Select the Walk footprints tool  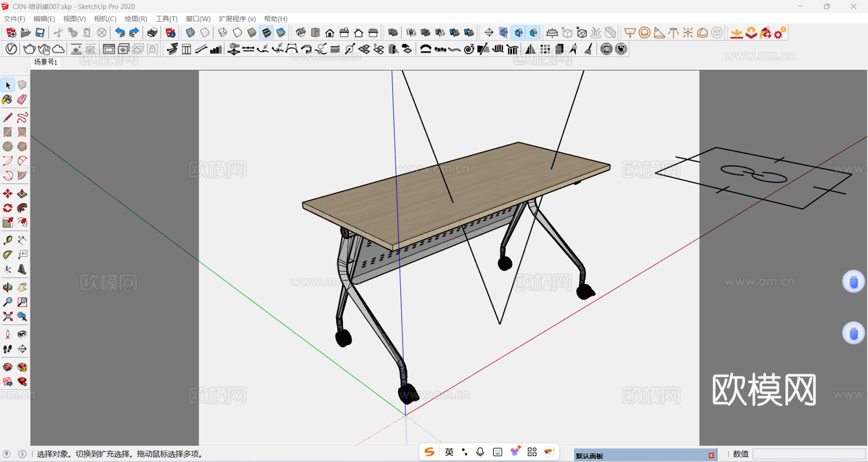click(x=8, y=349)
